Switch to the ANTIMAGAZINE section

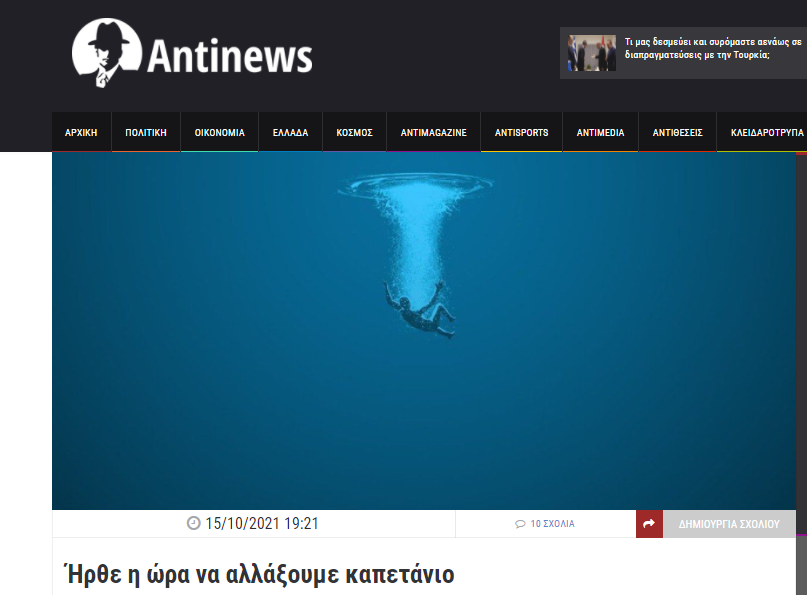click(x=433, y=132)
